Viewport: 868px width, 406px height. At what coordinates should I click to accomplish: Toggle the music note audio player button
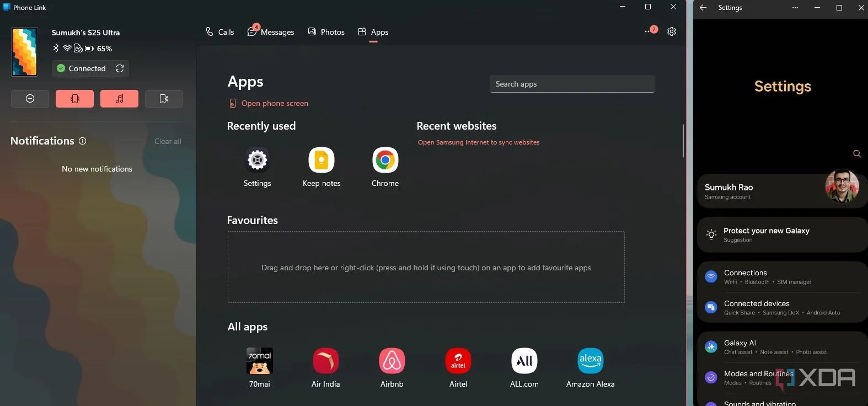(x=119, y=99)
